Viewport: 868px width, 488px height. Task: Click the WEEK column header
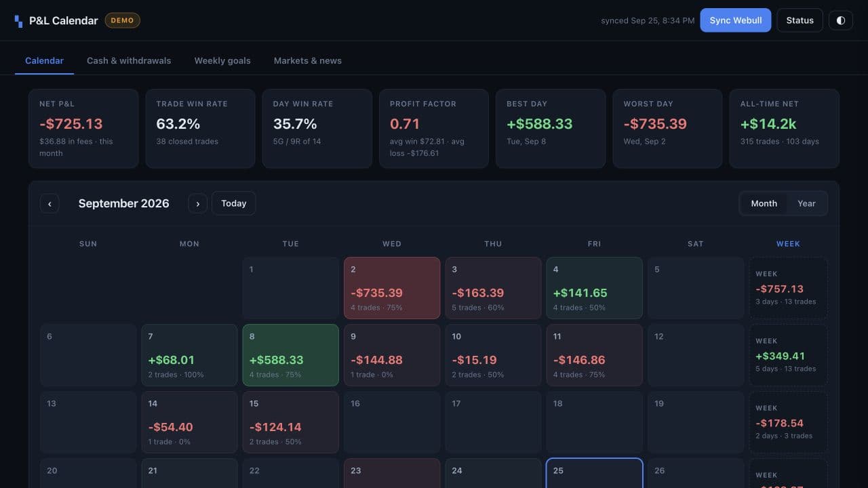click(788, 243)
